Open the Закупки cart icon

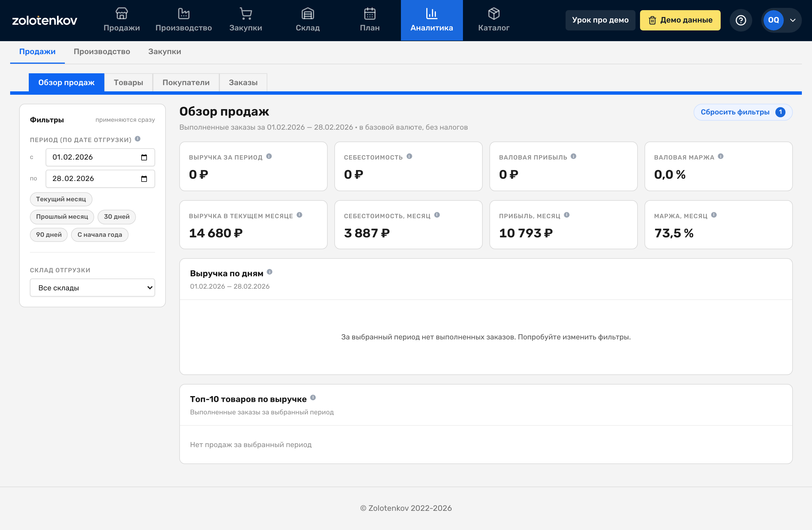[246, 14]
